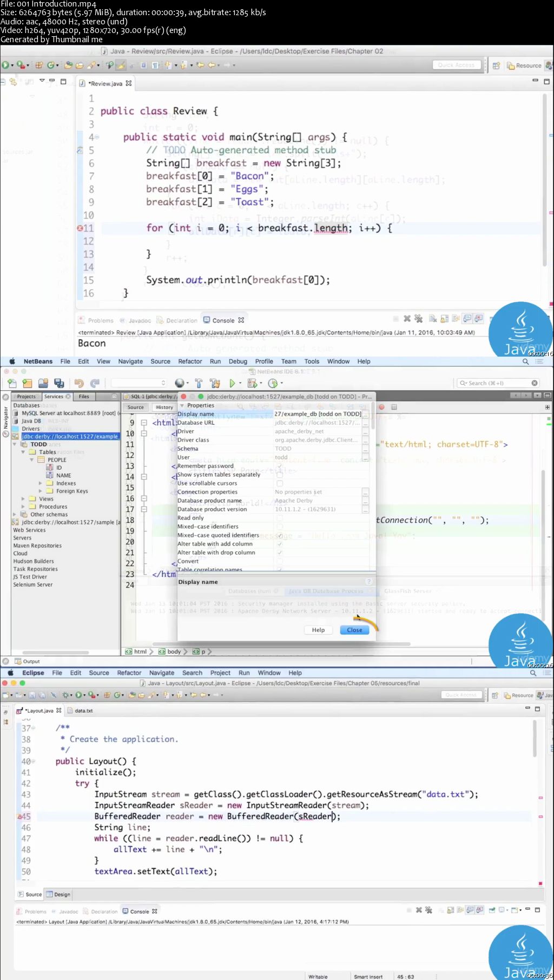
Task: Collapse Properties section in dialog
Action: coord(182,405)
